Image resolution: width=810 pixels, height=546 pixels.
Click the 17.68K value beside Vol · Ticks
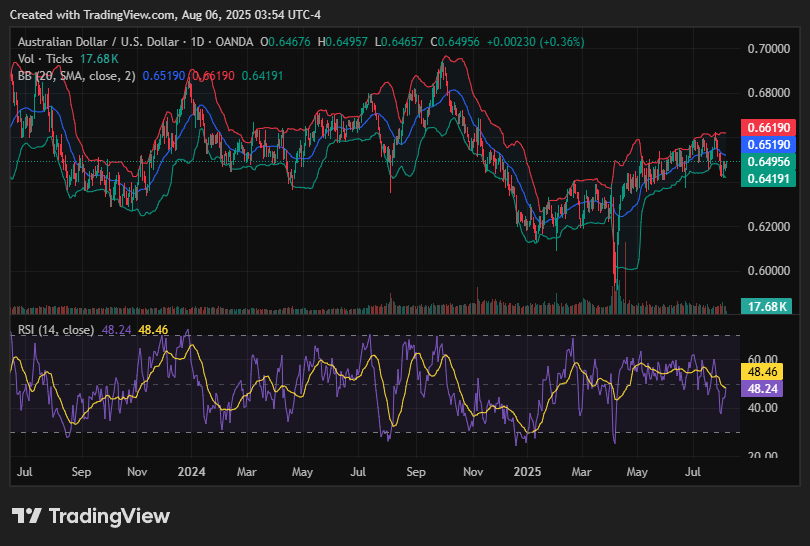pyautogui.click(x=99, y=59)
